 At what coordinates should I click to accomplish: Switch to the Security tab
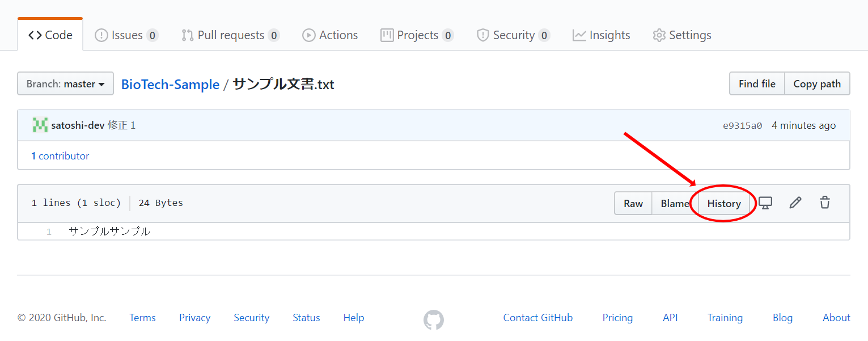(x=513, y=35)
